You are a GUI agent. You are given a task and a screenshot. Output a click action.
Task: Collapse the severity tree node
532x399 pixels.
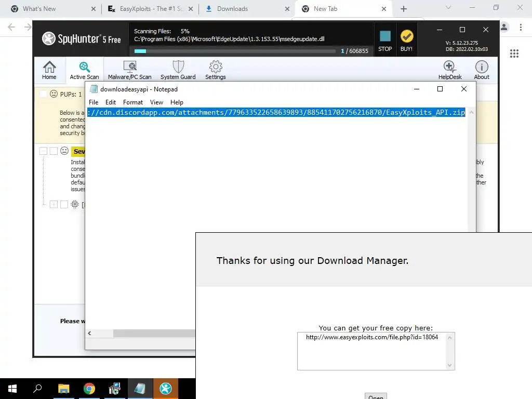43,151
